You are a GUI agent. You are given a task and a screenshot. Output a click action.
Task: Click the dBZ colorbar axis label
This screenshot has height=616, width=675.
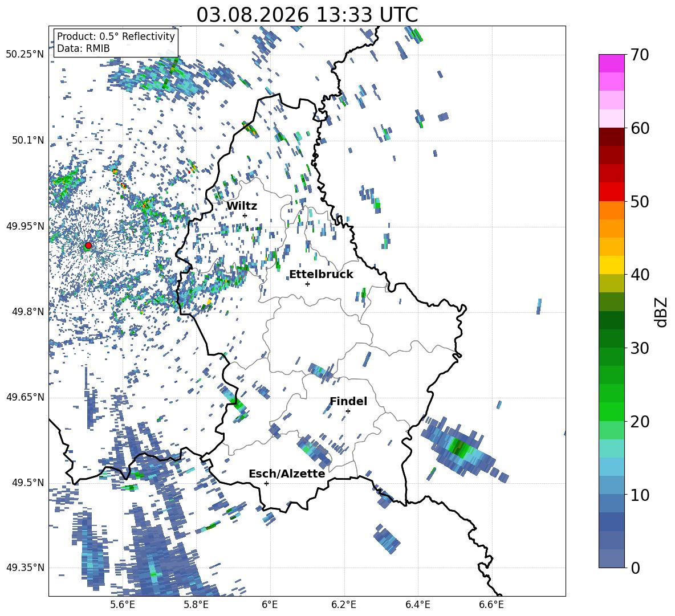662,312
